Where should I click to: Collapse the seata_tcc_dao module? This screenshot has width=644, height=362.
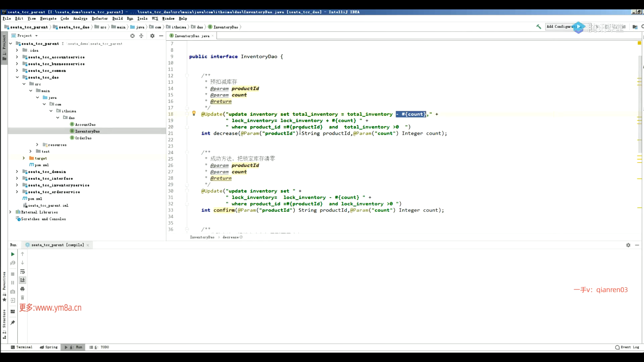pyautogui.click(x=17, y=77)
